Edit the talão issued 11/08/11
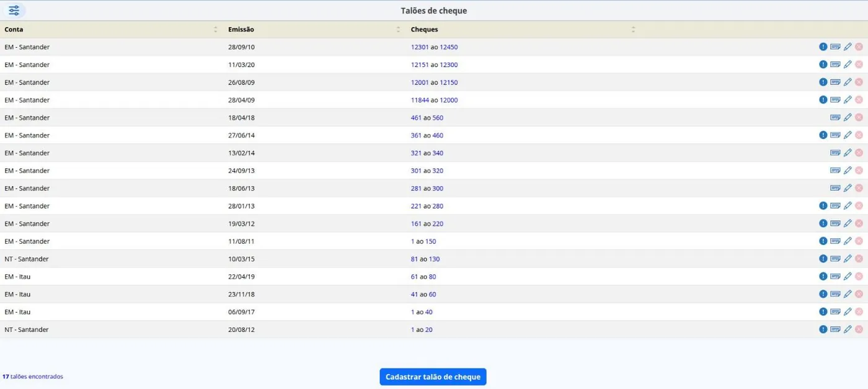The height and width of the screenshot is (389, 868). pyautogui.click(x=848, y=241)
